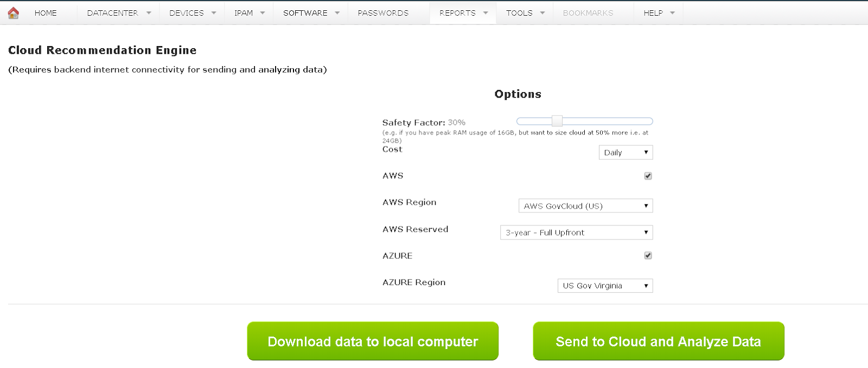868x368 pixels.
Task: Uncheck the AWS checkbox
Action: point(648,176)
